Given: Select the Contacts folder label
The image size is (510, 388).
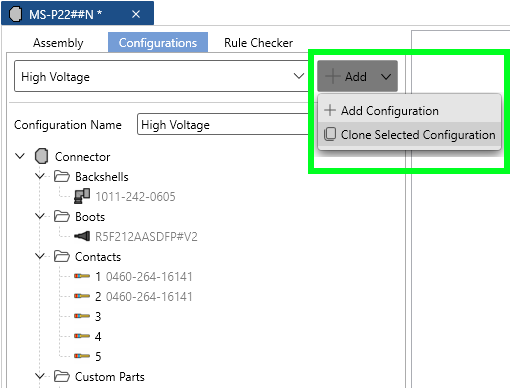Looking at the screenshot, I should 98,257.
